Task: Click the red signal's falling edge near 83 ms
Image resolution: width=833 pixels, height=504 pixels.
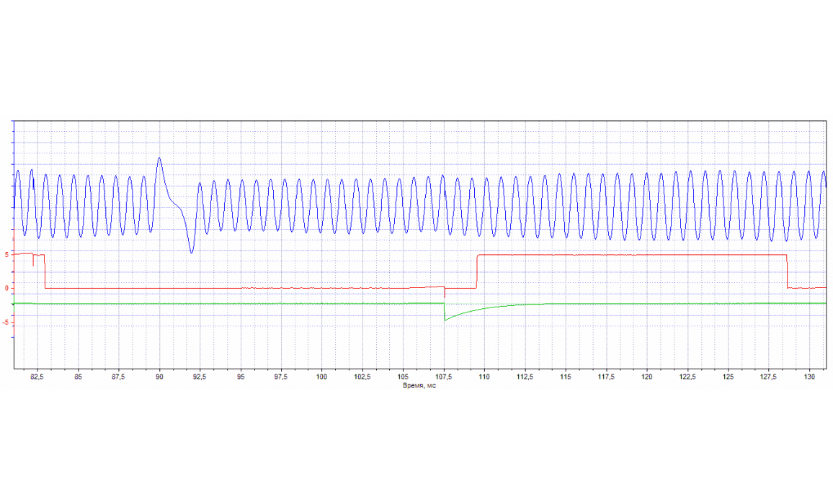Action: (45, 272)
